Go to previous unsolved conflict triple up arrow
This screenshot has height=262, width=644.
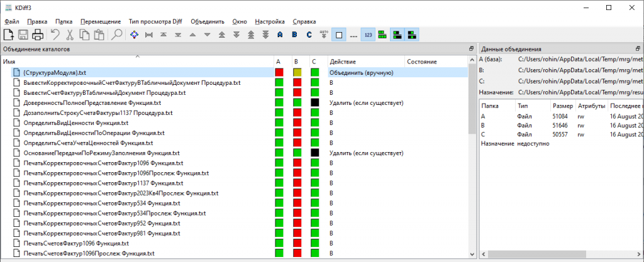[251, 35]
